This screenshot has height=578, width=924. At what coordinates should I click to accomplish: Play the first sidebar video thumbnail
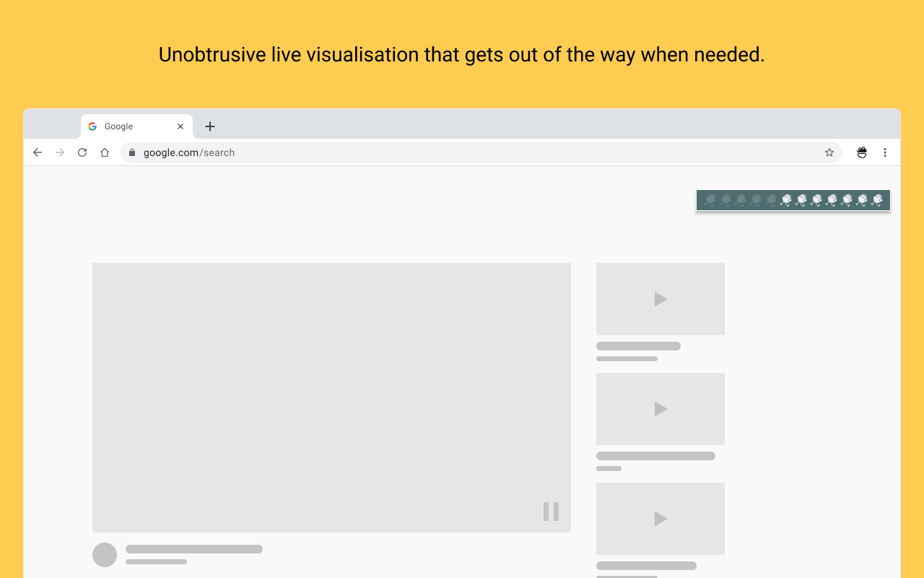click(x=661, y=299)
